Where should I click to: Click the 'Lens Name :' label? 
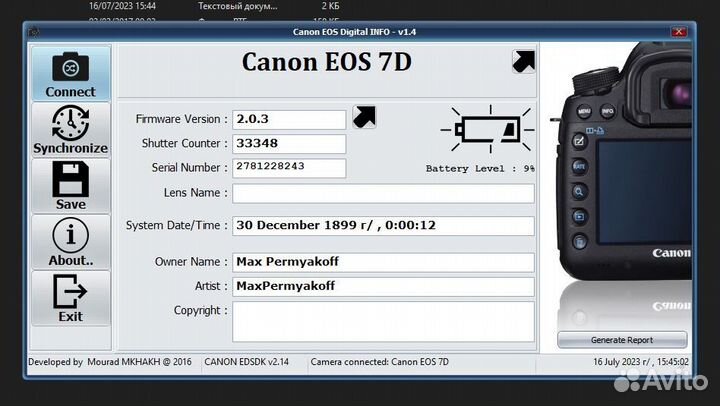point(196,192)
